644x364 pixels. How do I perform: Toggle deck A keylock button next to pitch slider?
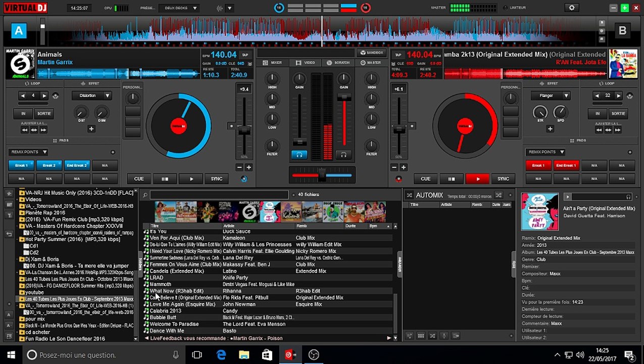tap(231, 126)
